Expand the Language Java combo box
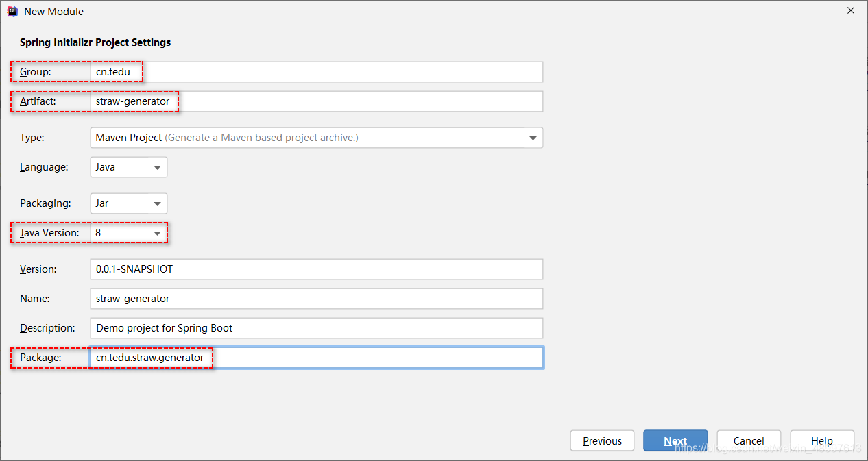Image resolution: width=868 pixels, height=461 pixels. tap(129, 167)
